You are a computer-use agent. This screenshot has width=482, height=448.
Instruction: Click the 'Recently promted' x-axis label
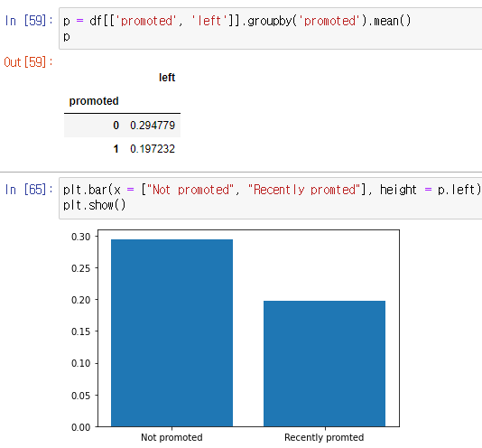324,437
